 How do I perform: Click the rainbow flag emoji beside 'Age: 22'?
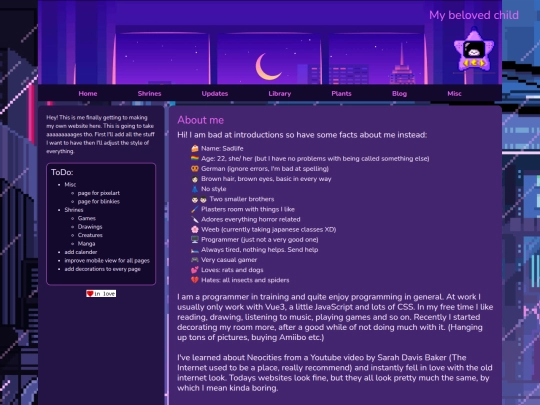[195, 158]
